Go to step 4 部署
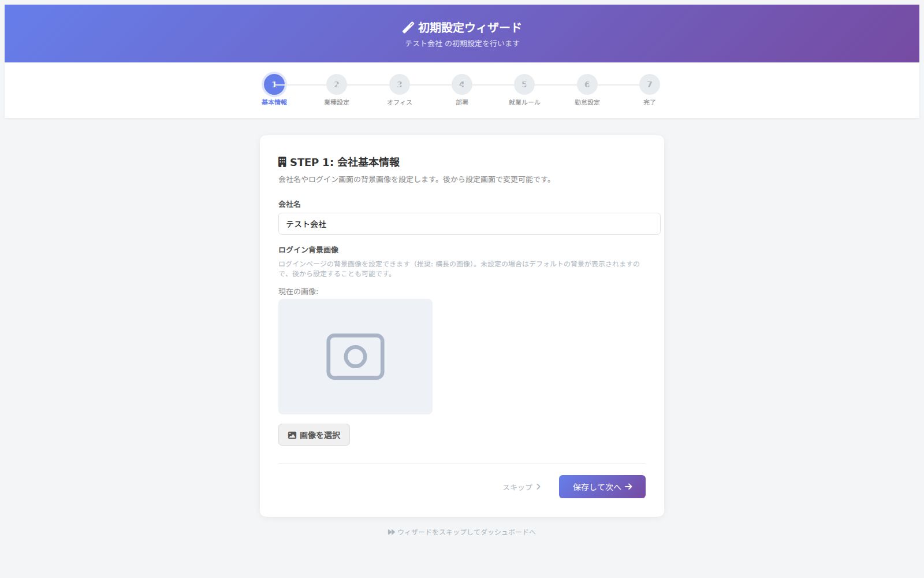This screenshot has height=578, width=924. (x=462, y=84)
